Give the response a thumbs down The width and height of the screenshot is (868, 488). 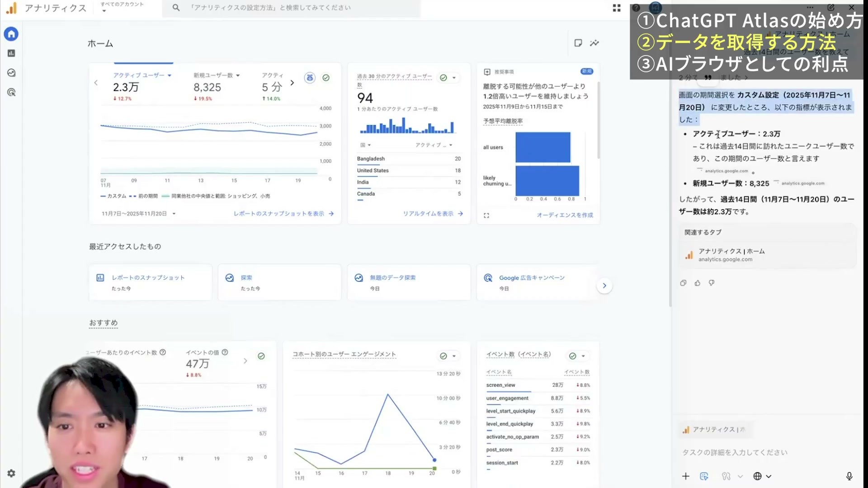(712, 283)
